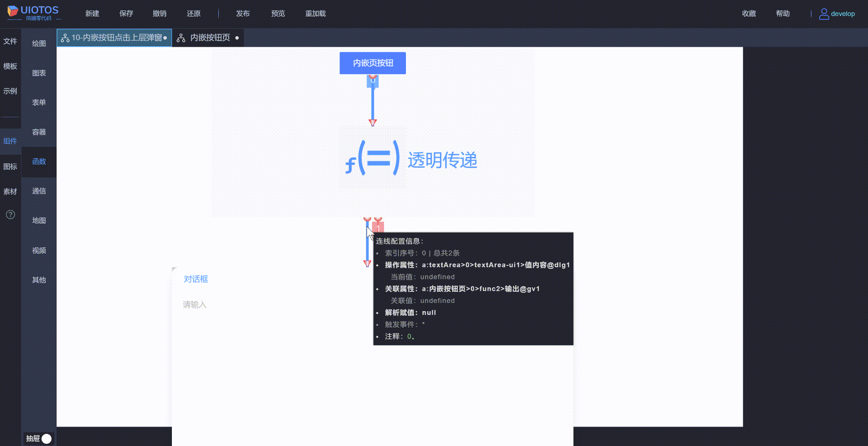The height and width of the screenshot is (446, 868).
Task: Open the question-mark help icon in sidebar
Action: pos(10,214)
